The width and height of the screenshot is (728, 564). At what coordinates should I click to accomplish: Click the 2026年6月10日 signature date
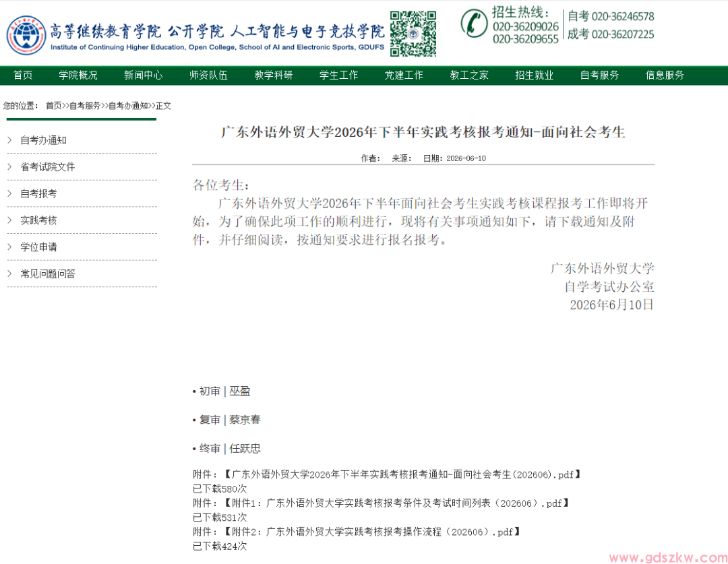tap(612, 305)
